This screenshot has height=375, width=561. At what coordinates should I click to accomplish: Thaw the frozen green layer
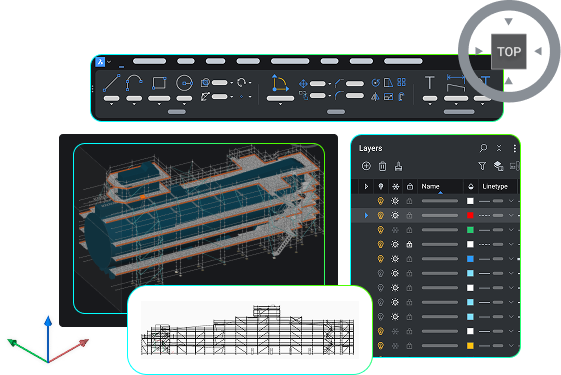(395, 230)
